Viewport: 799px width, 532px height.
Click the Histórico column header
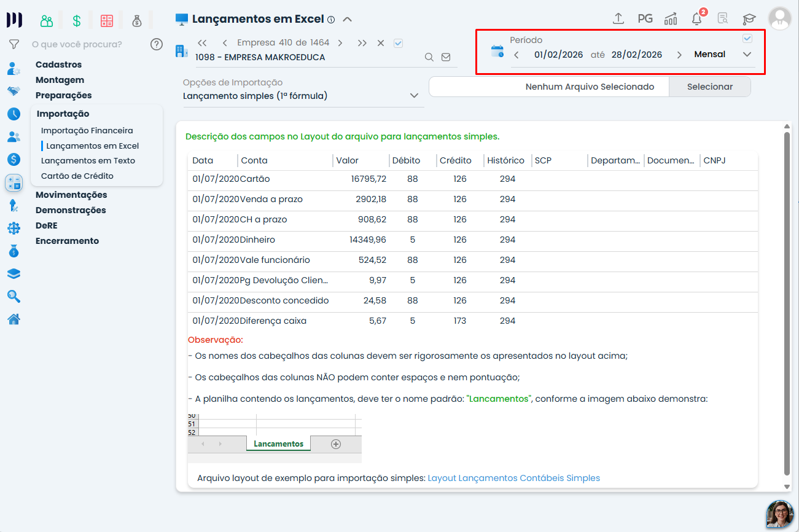click(505, 160)
